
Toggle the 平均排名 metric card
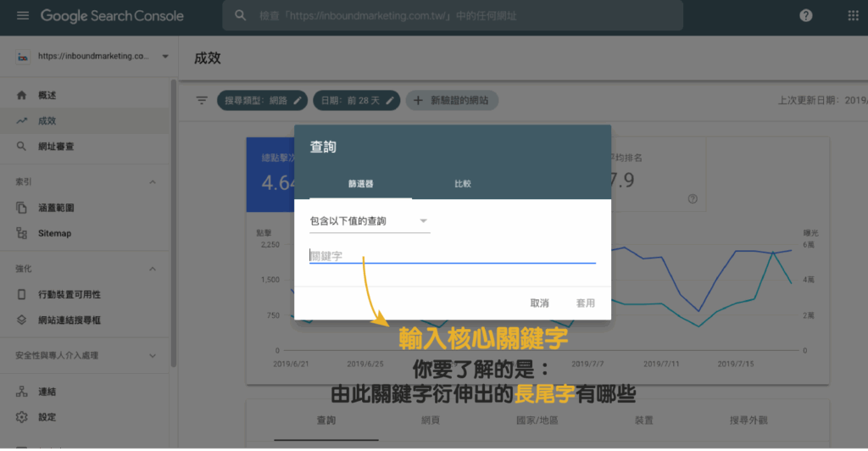coord(658,175)
